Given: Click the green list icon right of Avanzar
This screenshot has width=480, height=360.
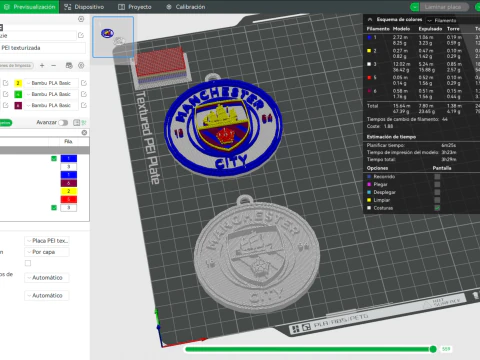Looking at the screenshot, I should (x=84, y=123).
